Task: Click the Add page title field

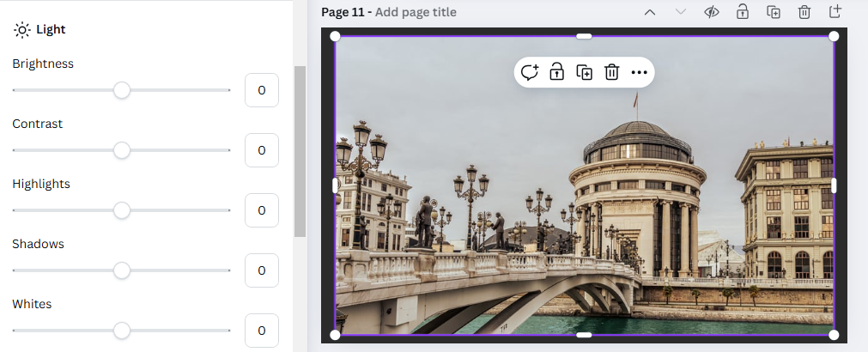Action: coord(416,12)
